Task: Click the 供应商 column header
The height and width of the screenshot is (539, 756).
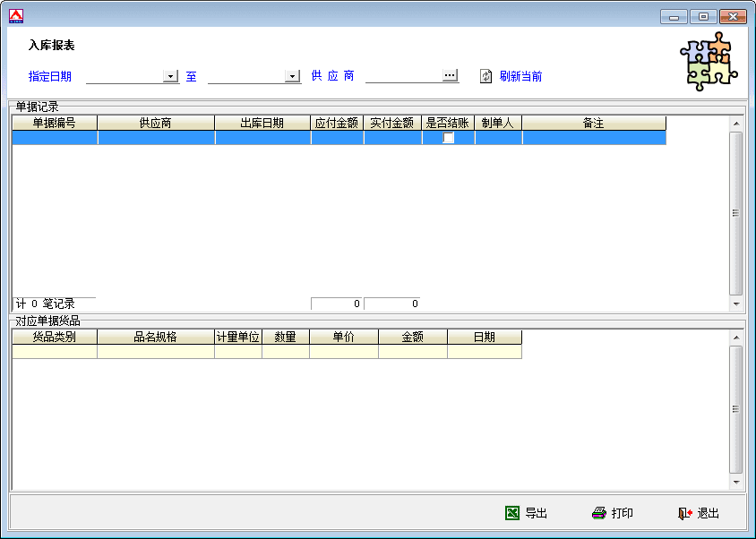Action: (x=156, y=123)
